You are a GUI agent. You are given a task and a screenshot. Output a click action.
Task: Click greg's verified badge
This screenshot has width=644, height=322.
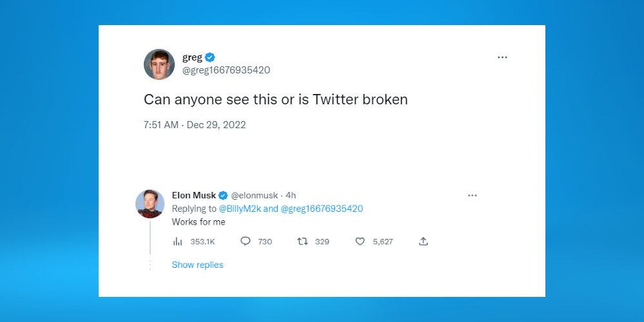coord(210,57)
